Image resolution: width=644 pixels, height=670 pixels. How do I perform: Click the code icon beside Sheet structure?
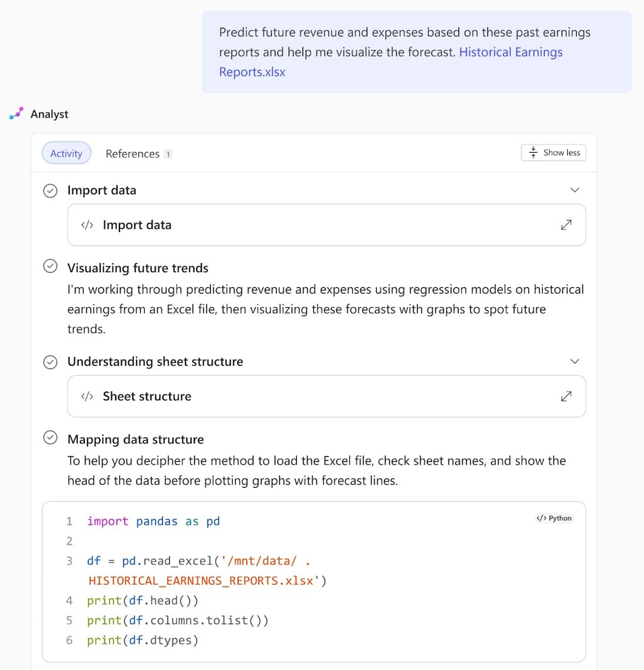[x=86, y=396]
